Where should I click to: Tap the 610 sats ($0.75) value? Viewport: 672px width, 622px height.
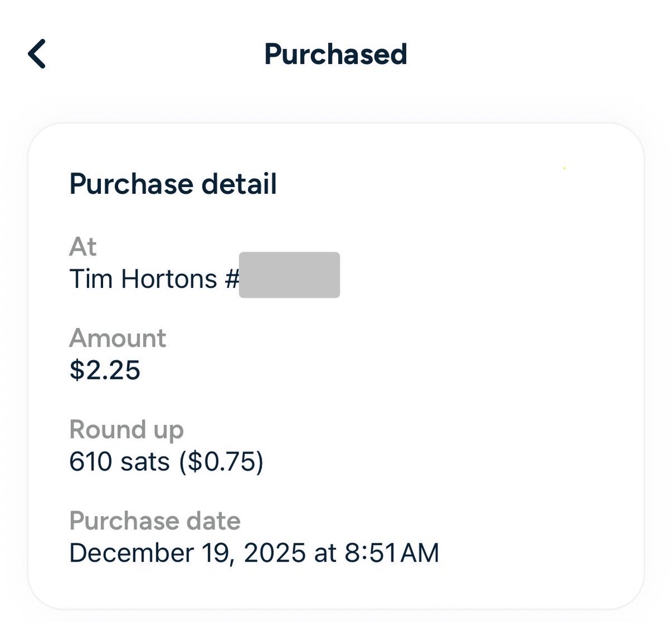(x=166, y=462)
